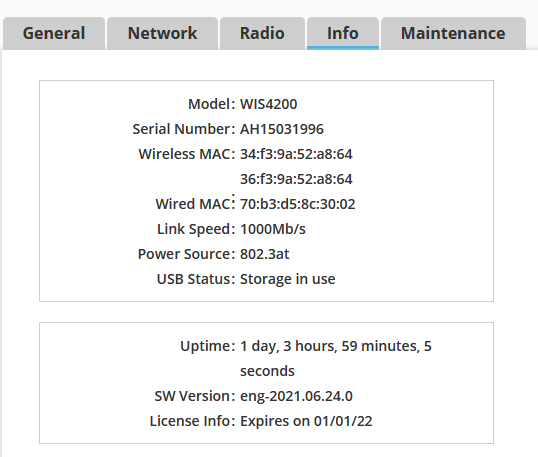The image size is (538, 457).
Task: Click wired MAC 70:b3:d5:8c:30:02
Action: pos(297,204)
